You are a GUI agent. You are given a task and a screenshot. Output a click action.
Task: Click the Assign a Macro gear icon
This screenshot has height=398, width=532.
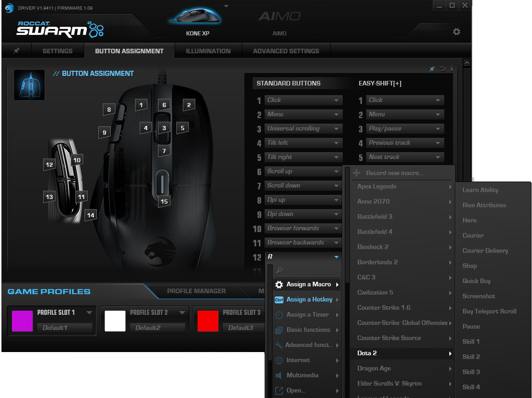pyautogui.click(x=279, y=284)
